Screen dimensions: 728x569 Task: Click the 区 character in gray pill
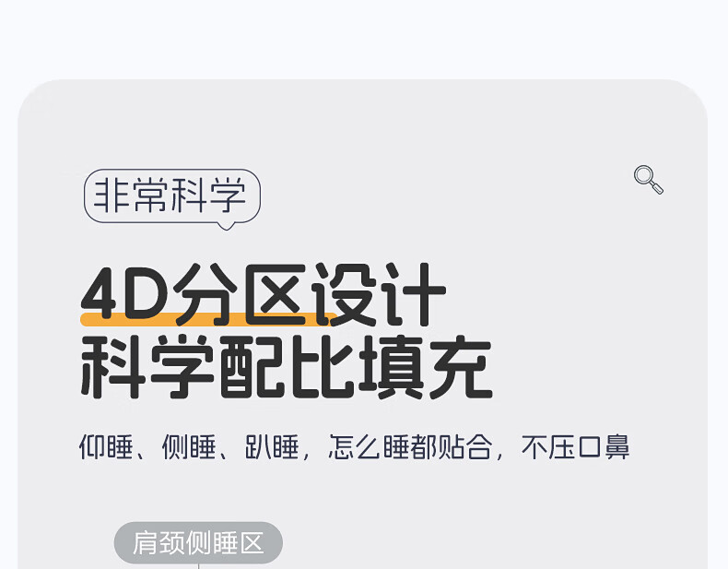(x=252, y=542)
